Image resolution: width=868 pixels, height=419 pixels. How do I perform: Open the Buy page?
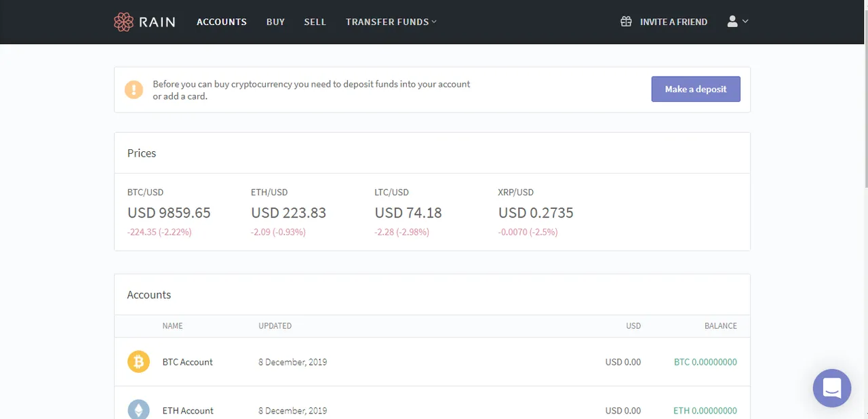pyautogui.click(x=275, y=22)
